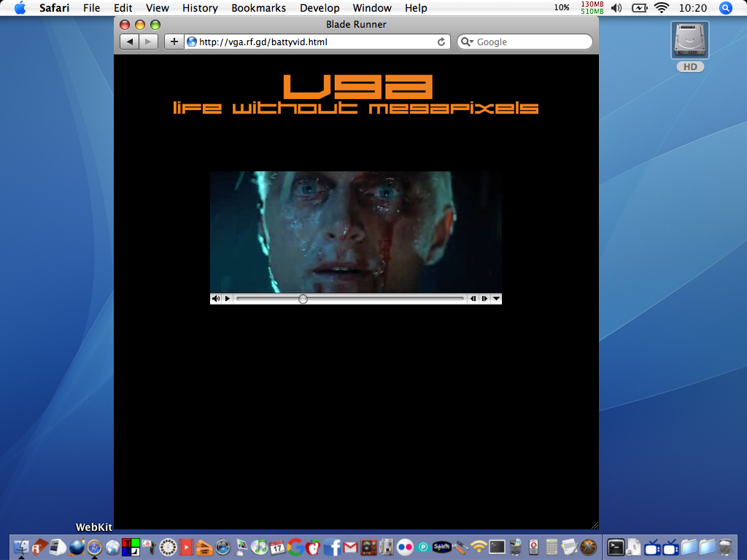
Task: Click the battery status icon in menu bar
Action: [x=639, y=7]
